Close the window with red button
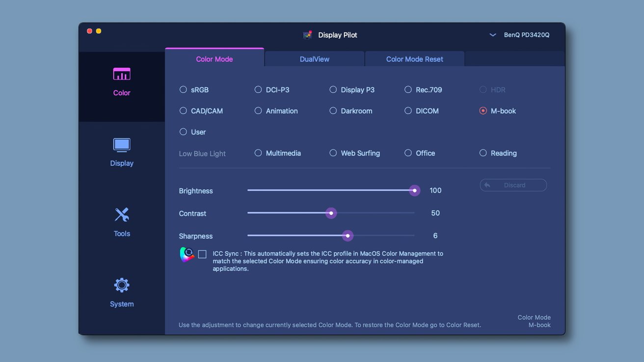Screen dimensions: 644x362 click(89, 31)
